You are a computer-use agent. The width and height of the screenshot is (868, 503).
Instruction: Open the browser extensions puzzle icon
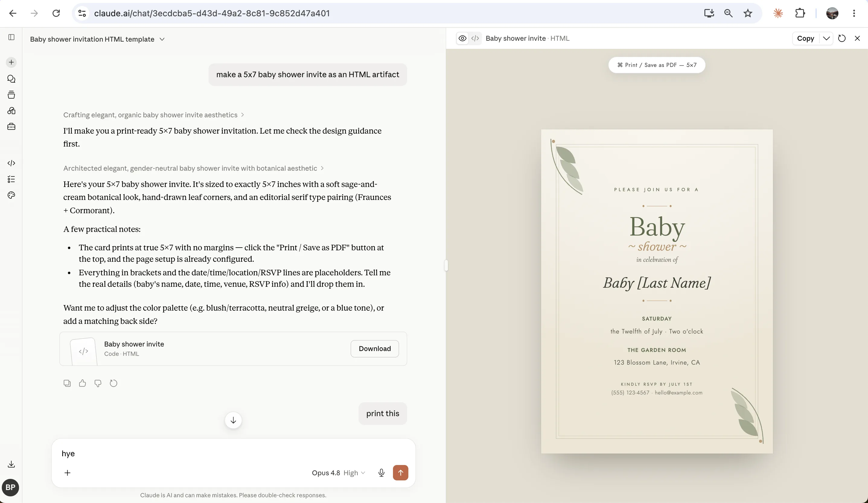coord(800,13)
